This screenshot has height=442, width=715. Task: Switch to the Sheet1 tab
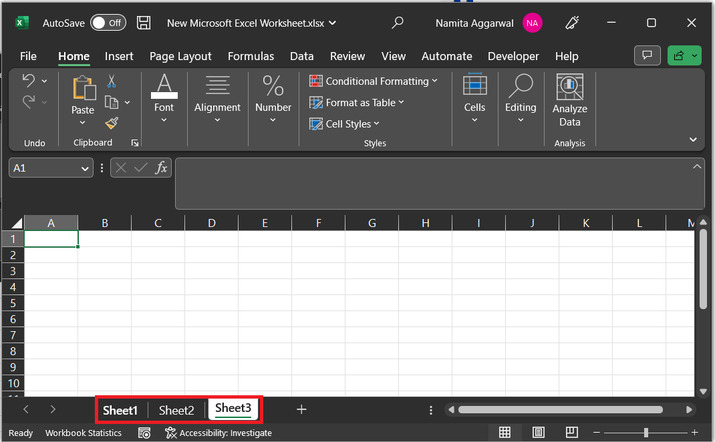click(120, 410)
